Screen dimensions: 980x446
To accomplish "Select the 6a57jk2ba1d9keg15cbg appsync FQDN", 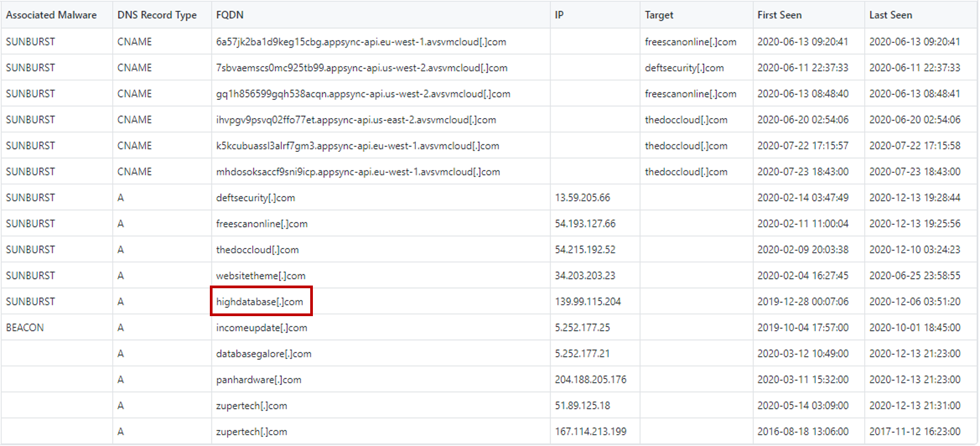I will pos(361,42).
